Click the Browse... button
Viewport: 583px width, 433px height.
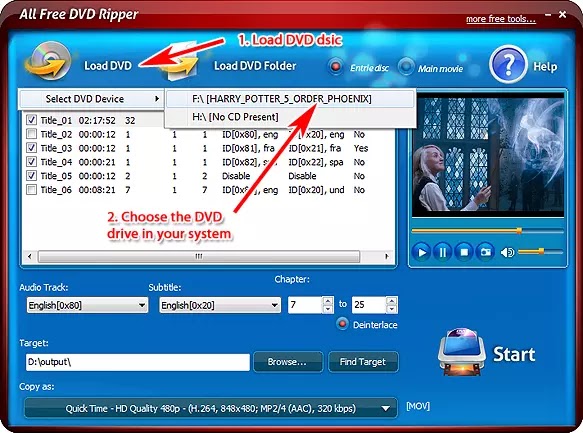point(288,362)
